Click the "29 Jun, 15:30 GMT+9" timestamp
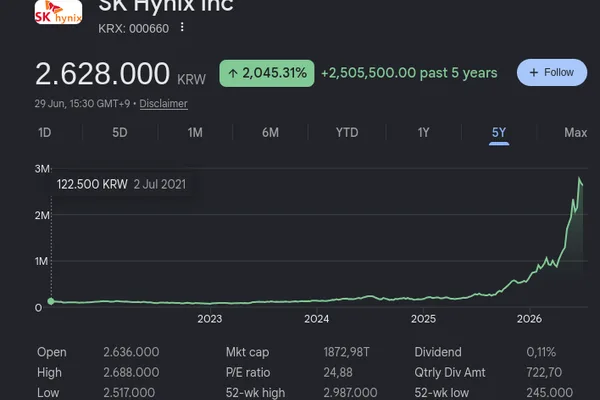The height and width of the screenshot is (400, 600). click(82, 103)
